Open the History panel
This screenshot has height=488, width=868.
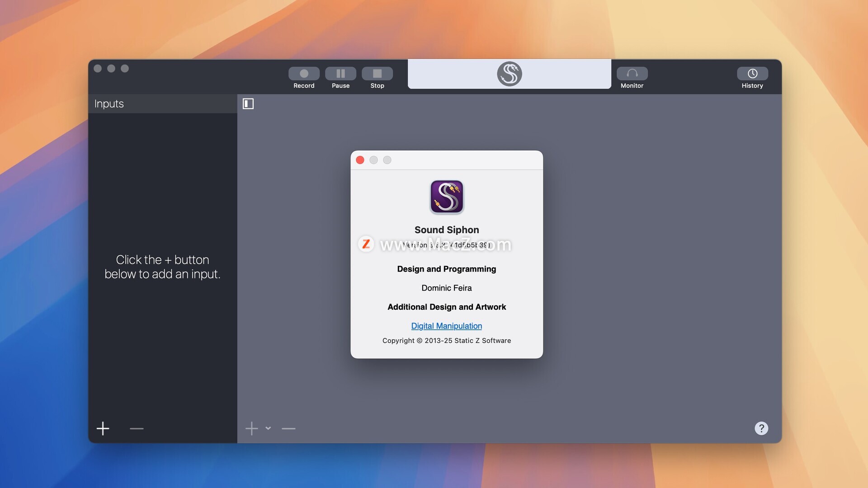(x=752, y=74)
